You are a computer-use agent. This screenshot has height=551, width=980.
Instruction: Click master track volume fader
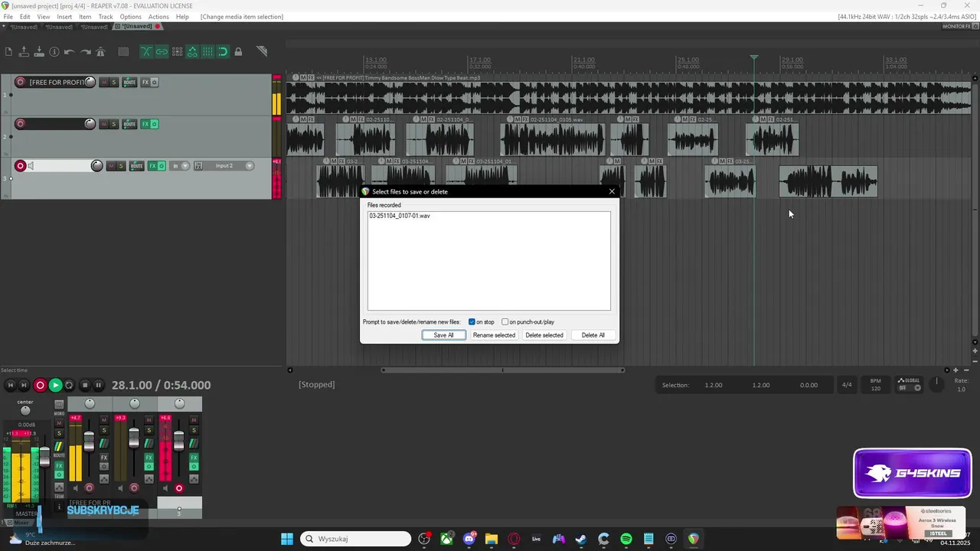pos(44,457)
